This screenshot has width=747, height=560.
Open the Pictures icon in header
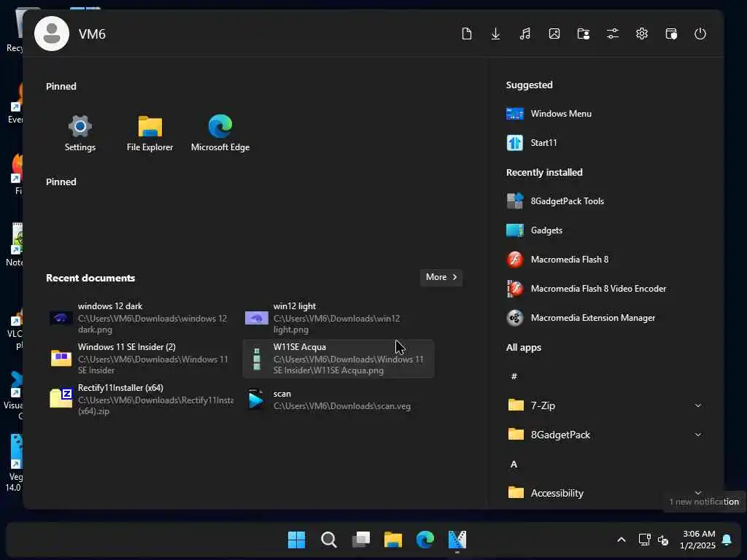click(554, 34)
